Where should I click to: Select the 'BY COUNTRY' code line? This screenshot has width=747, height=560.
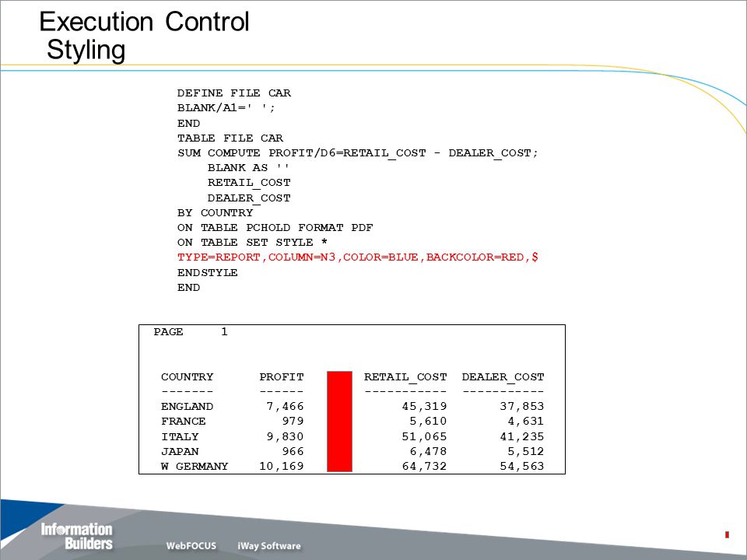pyautogui.click(x=215, y=212)
